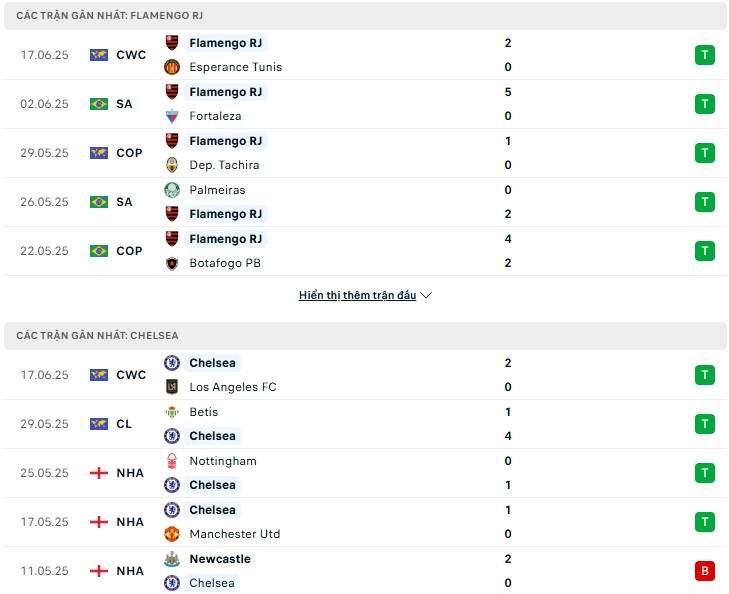This screenshot has width=729, height=594.
Task: Click the Nottingham Forest tree logo
Action: (172, 461)
